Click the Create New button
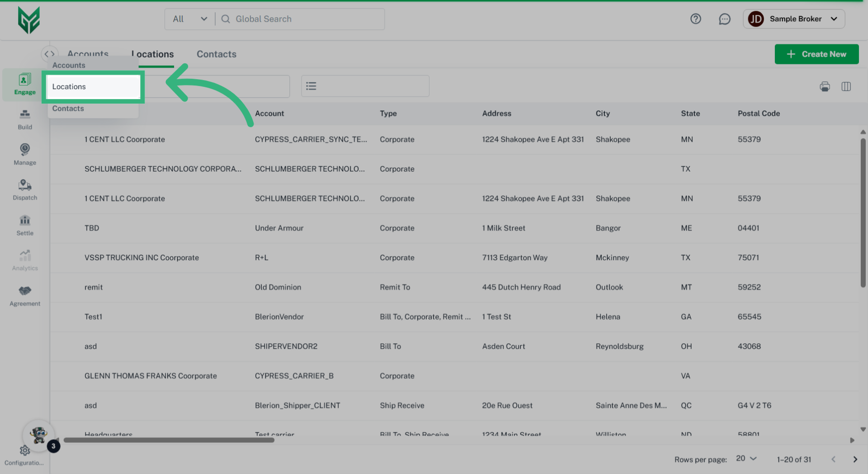Image resolution: width=868 pixels, height=474 pixels. click(x=816, y=54)
